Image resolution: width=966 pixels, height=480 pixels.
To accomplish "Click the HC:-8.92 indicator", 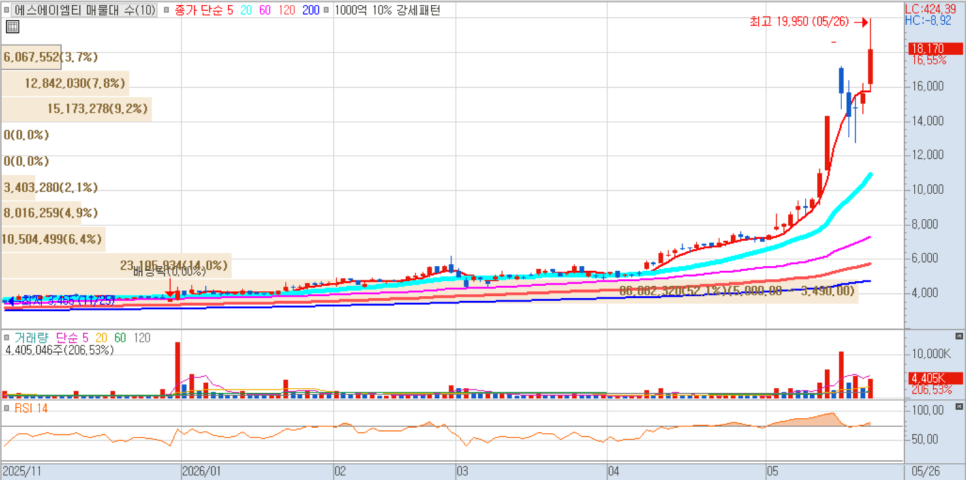I will click(930, 20).
